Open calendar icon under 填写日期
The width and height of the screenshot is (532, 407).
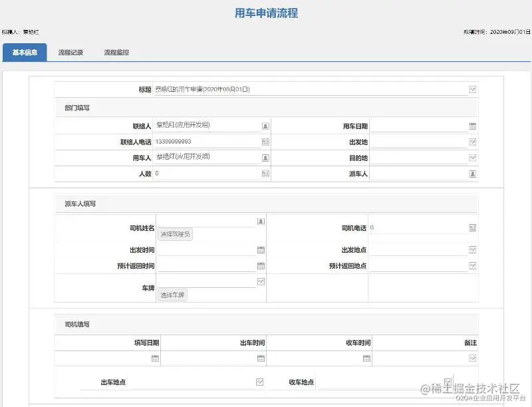[x=155, y=358]
